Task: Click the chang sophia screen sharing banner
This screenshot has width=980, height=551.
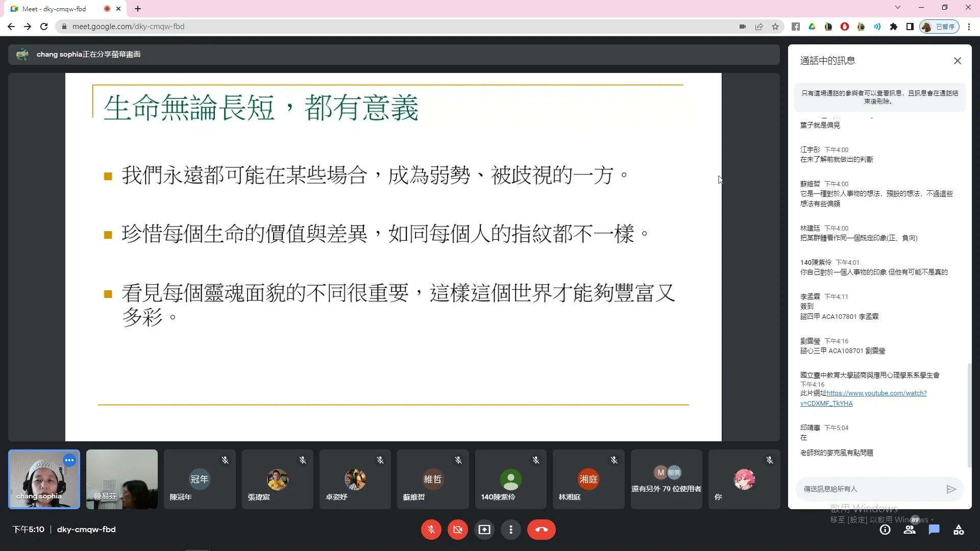Action: 394,54
